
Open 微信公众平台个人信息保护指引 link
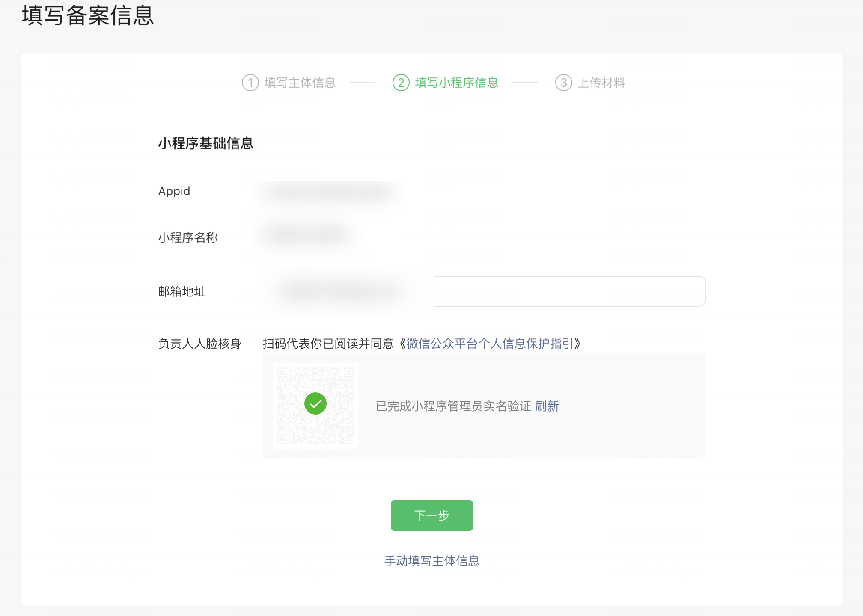pos(490,344)
